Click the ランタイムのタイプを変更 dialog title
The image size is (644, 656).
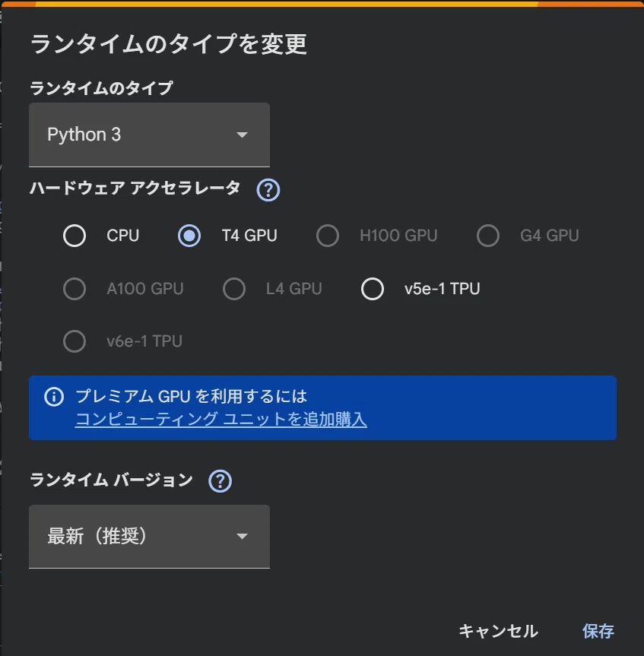(169, 44)
